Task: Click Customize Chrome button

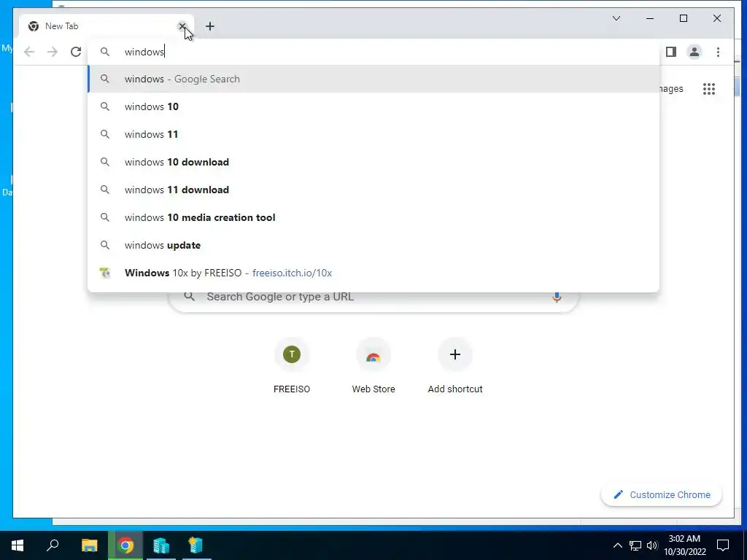Action: (x=662, y=495)
